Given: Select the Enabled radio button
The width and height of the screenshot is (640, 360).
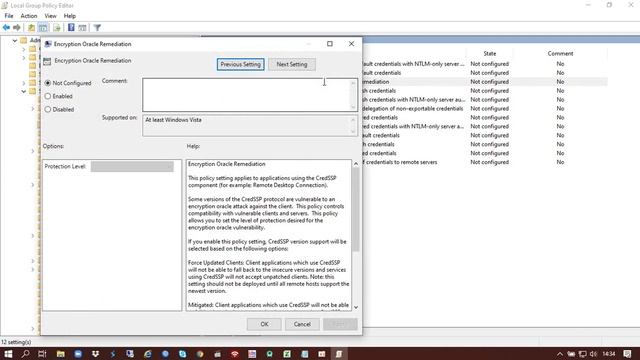Looking at the screenshot, I should pos(48,96).
